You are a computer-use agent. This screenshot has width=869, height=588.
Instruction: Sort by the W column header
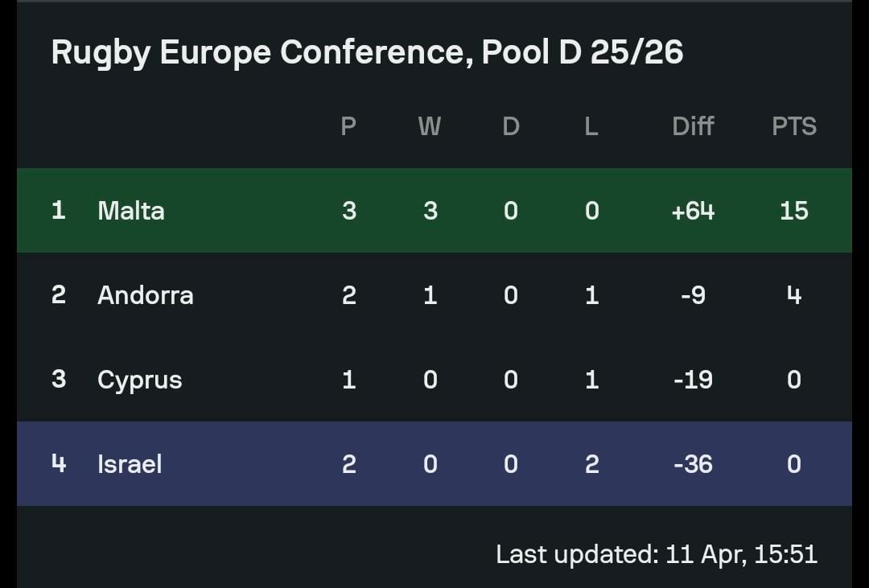(x=430, y=126)
